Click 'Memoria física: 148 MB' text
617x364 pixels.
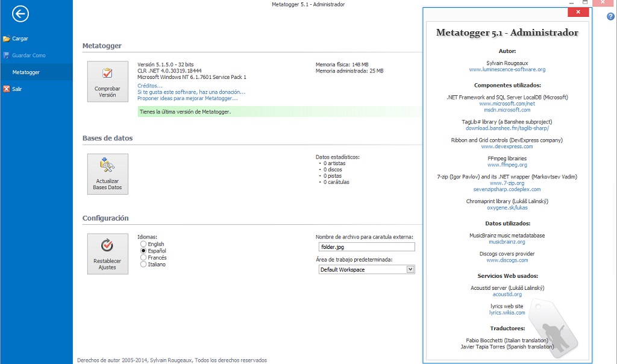click(x=342, y=64)
